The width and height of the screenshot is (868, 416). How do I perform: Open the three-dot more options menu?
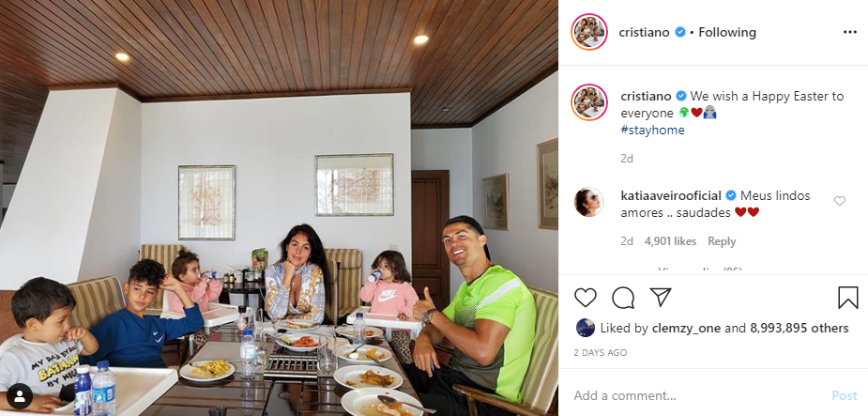[850, 32]
